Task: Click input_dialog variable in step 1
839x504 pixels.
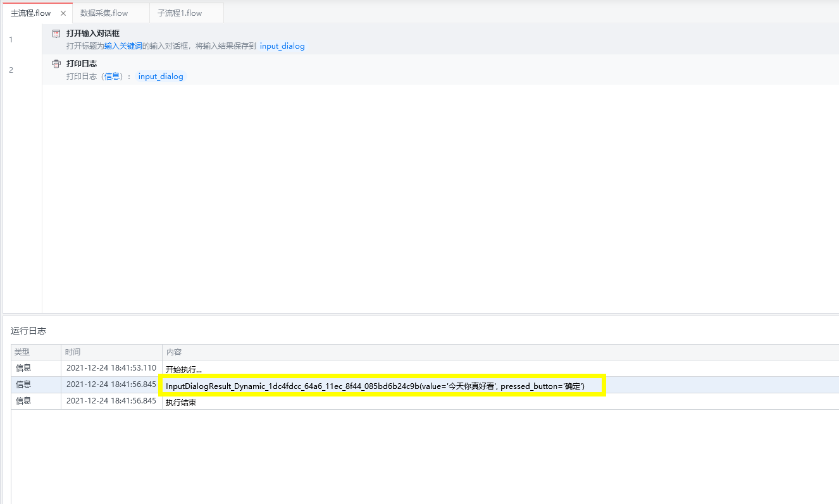Action: click(x=282, y=46)
